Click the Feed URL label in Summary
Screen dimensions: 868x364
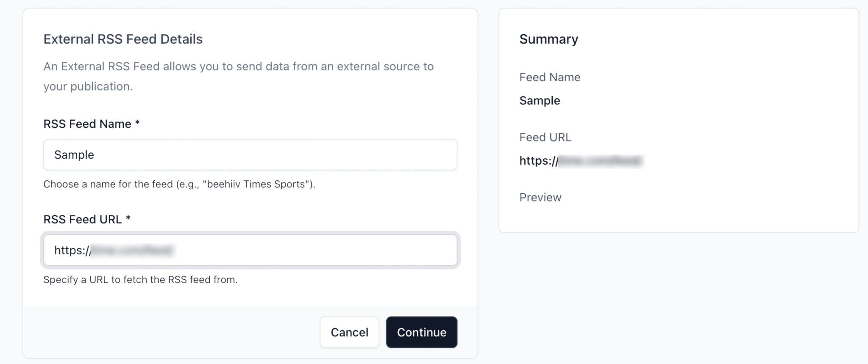point(545,137)
